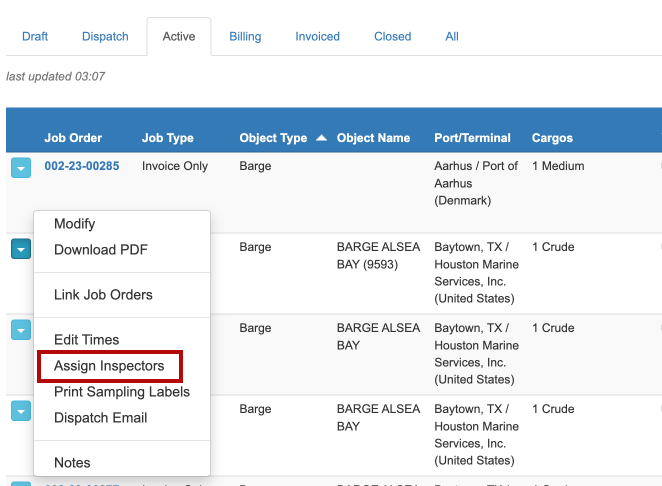This screenshot has height=486, width=662.
Task: Sort by Object Name column header
Action: (373, 138)
